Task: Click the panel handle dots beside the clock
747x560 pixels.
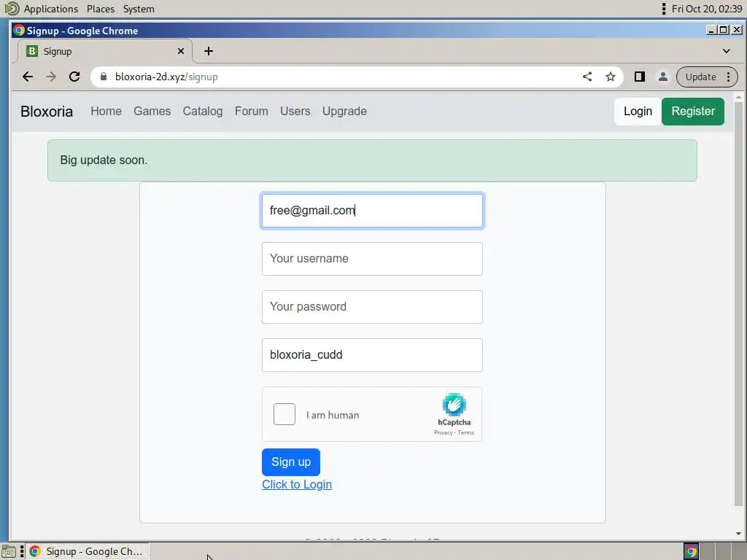Action: point(664,9)
